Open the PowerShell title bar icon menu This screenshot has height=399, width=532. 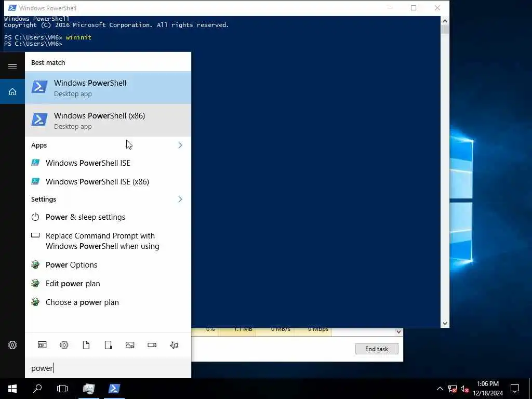(x=12, y=8)
